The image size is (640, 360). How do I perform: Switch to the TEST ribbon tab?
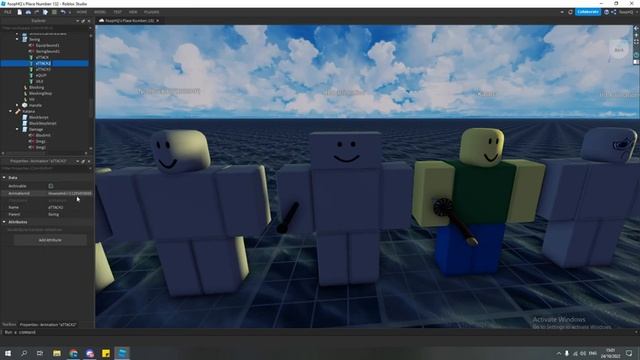tap(118, 12)
